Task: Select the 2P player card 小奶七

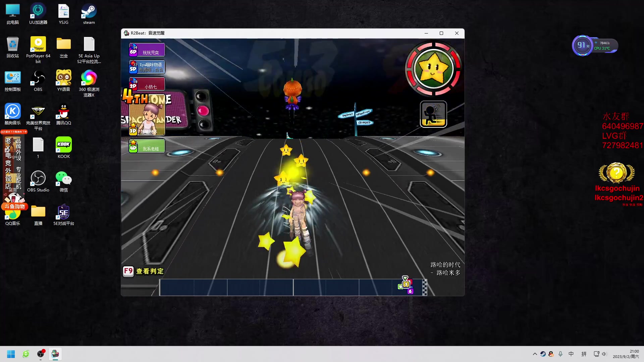Action: (147, 84)
